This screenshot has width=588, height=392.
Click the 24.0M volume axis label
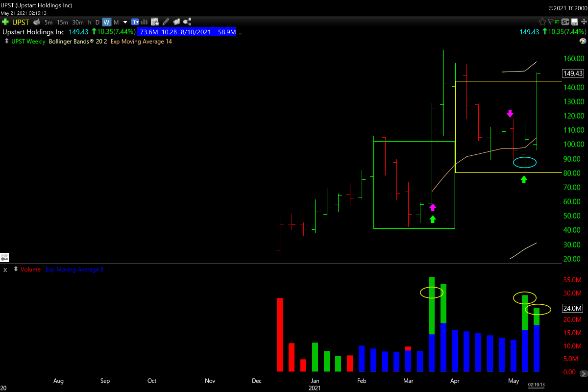point(572,309)
